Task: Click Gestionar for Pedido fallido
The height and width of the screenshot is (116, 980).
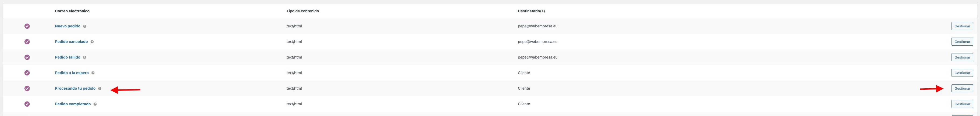Action: 962,57
